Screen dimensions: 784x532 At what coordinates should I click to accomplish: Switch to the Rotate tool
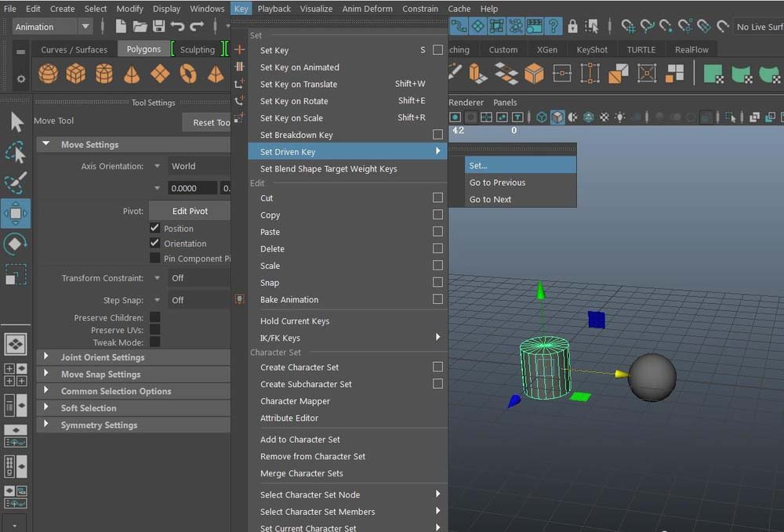16,244
